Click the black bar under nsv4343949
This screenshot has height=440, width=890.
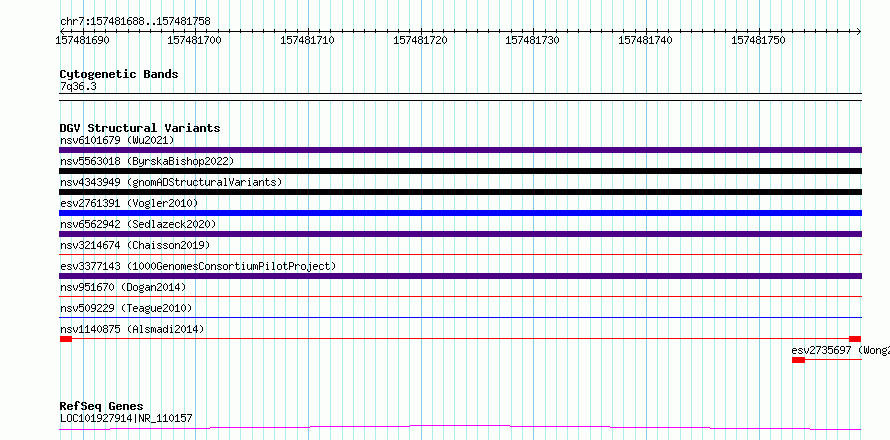[460, 192]
